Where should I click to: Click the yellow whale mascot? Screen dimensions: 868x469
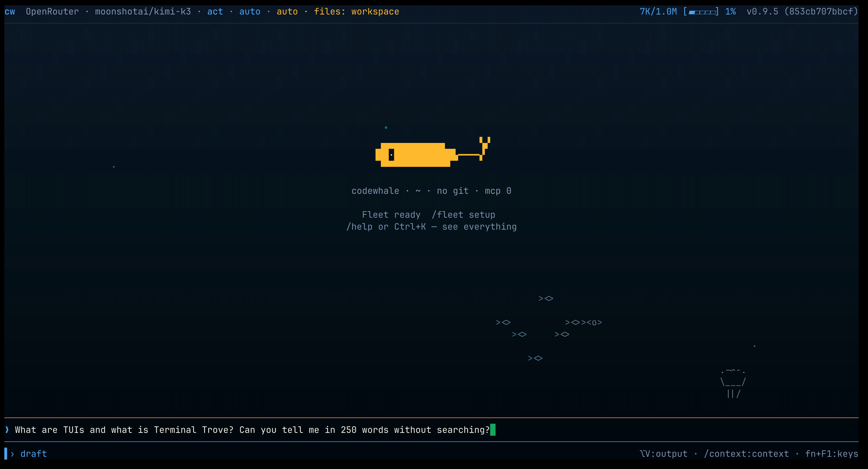pyautogui.click(x=433, y=152)
